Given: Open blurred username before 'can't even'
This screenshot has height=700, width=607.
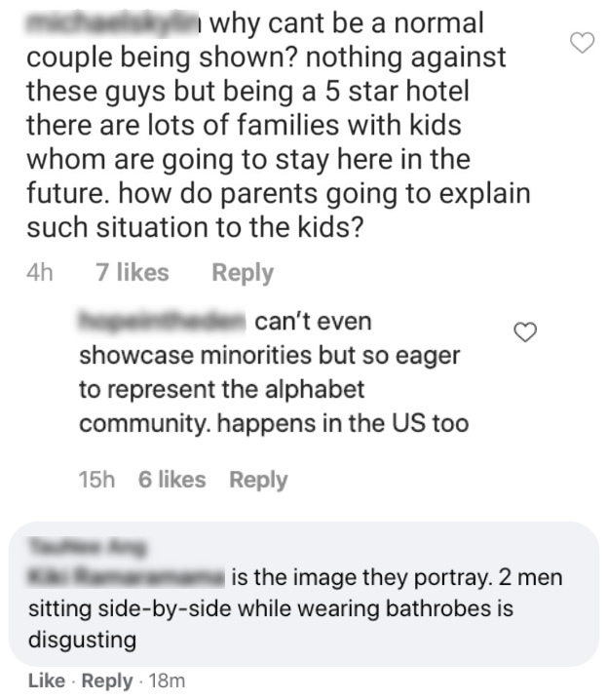Looking at the screenshot, I should pyautogui.click(x=162, y=322).
